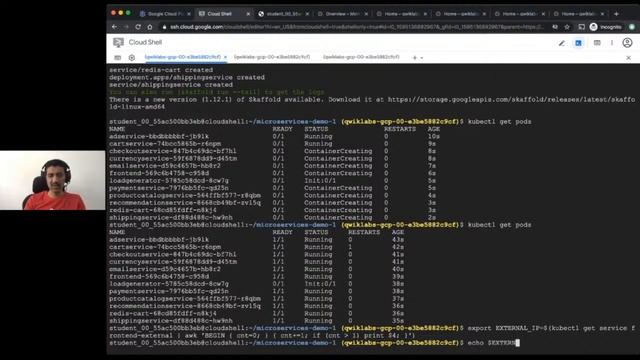Screen dimensions: 640x360
Task: Go back in browser history
Action: click(x=114, y=27)
